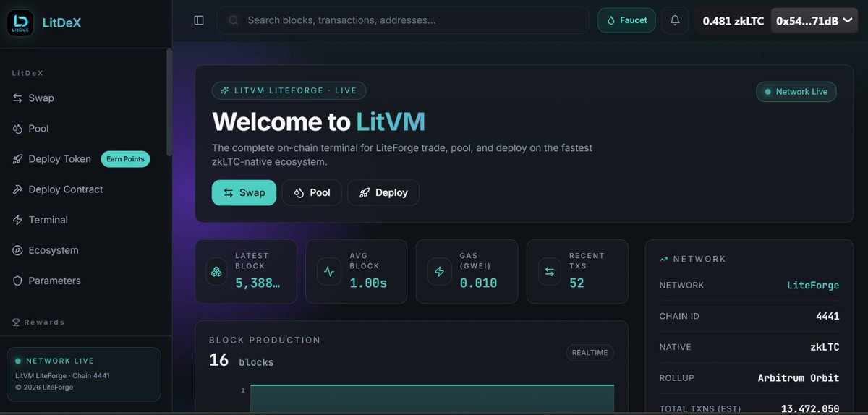Click the Welcome to LitVM heading
Screen dimensions: 868x415
[x=318, y=121]
